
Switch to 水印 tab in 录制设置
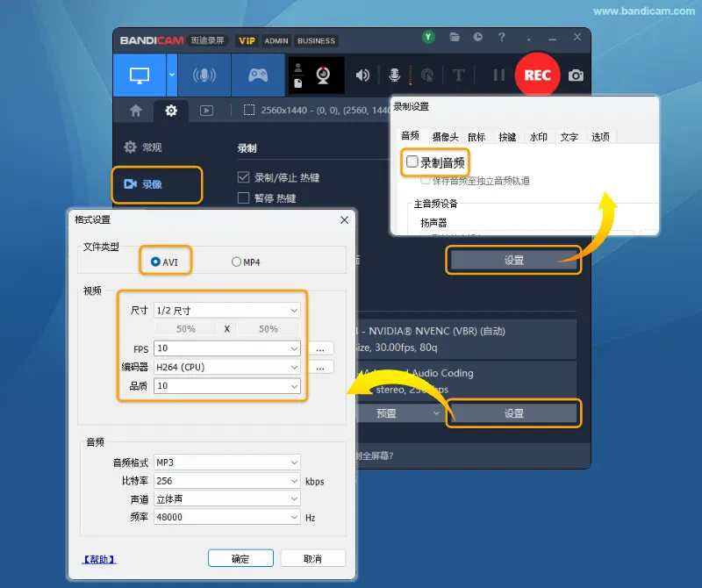[538, 137]
